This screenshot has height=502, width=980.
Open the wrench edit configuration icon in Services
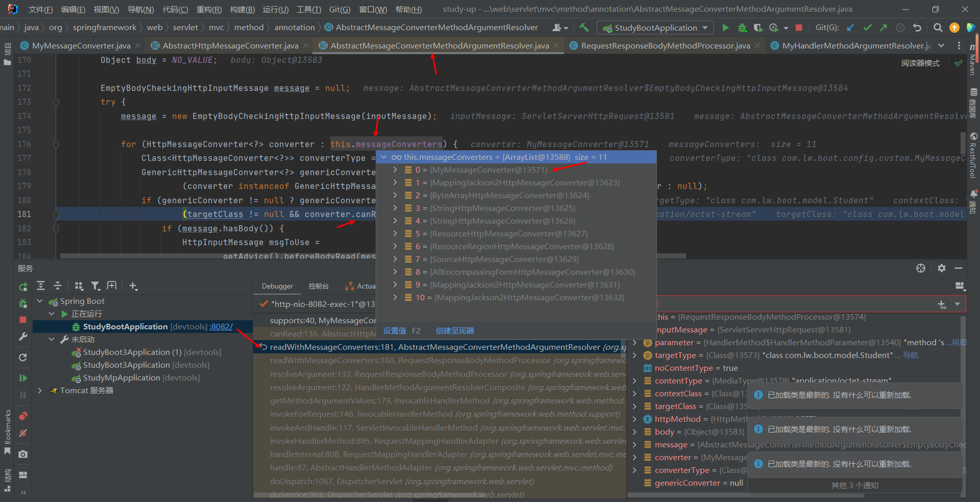point(23,337)
